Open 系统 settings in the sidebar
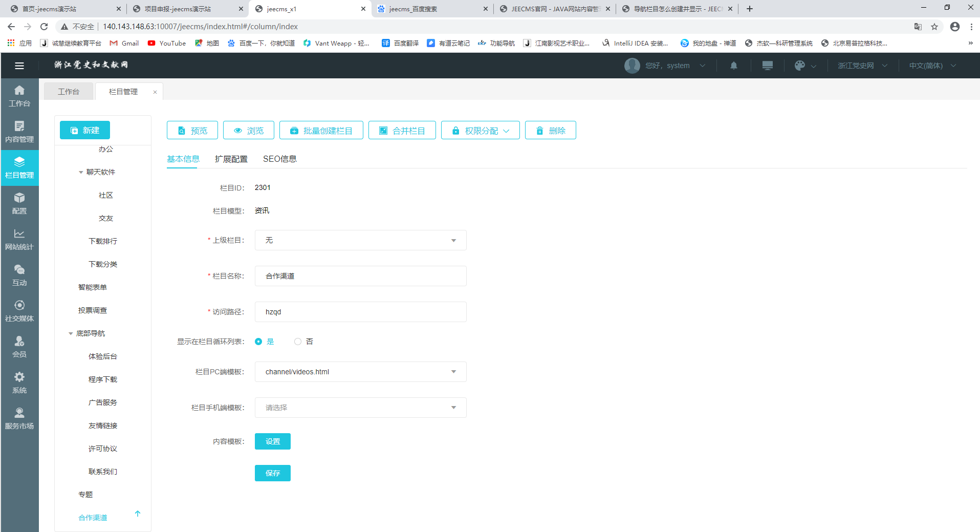The height and width of the screenshot is (532, 980). click(19, 383)
